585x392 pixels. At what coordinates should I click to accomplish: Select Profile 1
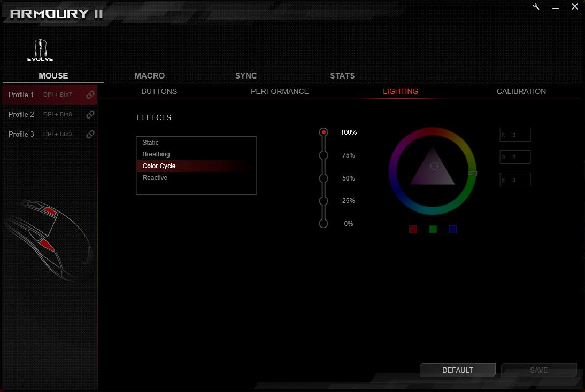click(49, 95)
